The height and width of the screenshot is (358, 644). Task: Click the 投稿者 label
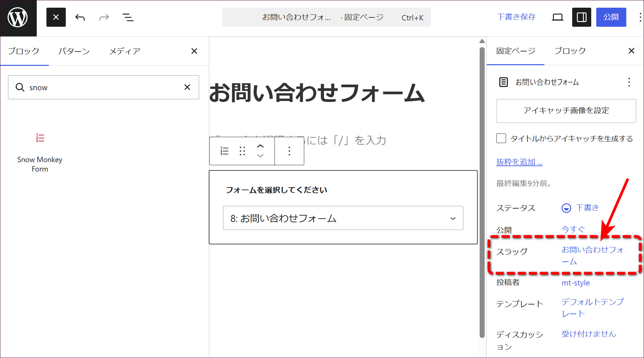pos(508,282)
